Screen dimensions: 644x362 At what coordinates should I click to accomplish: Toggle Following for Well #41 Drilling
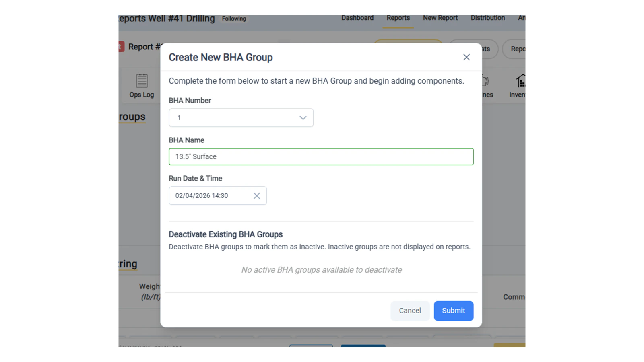click(233, 19)
